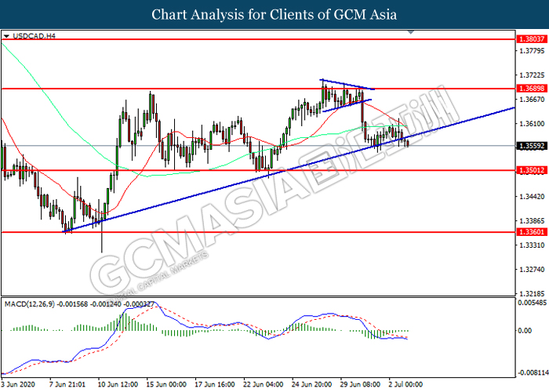The height and width of the screenshot is (392, 549).
Task: Click the 24 Jun 20:00 time label
Action: click(311, 384)
